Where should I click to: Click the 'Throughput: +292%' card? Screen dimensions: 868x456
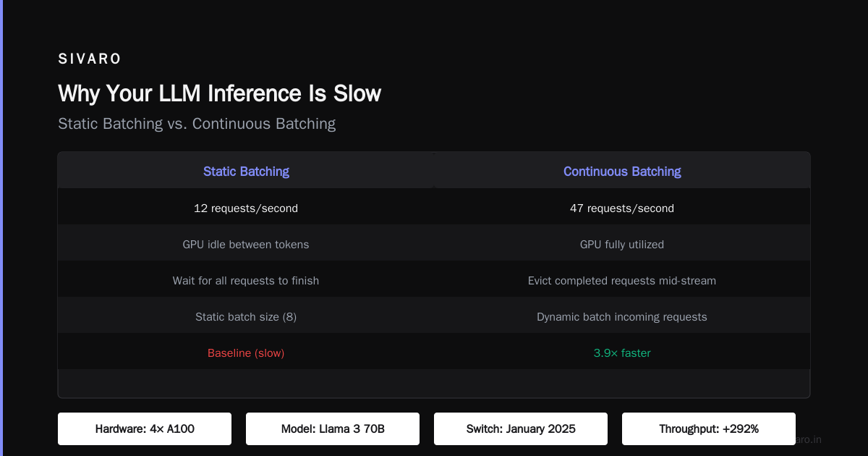click(x=709, y=428)
